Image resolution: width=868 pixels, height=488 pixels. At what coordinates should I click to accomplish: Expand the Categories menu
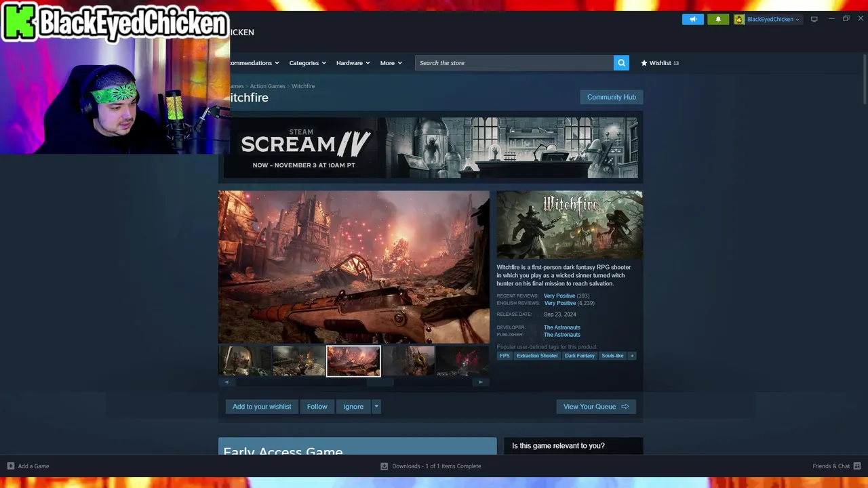click(307, 63)
